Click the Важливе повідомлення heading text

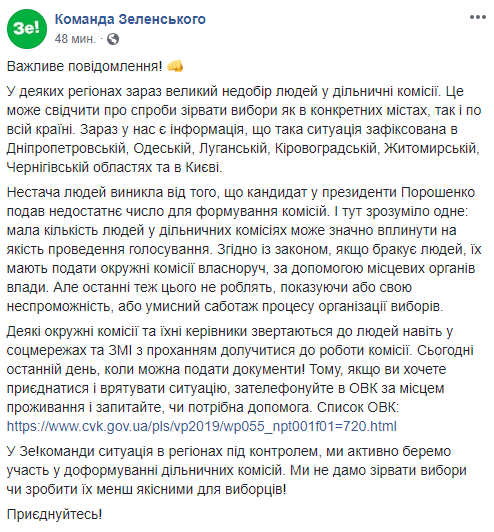84,66
